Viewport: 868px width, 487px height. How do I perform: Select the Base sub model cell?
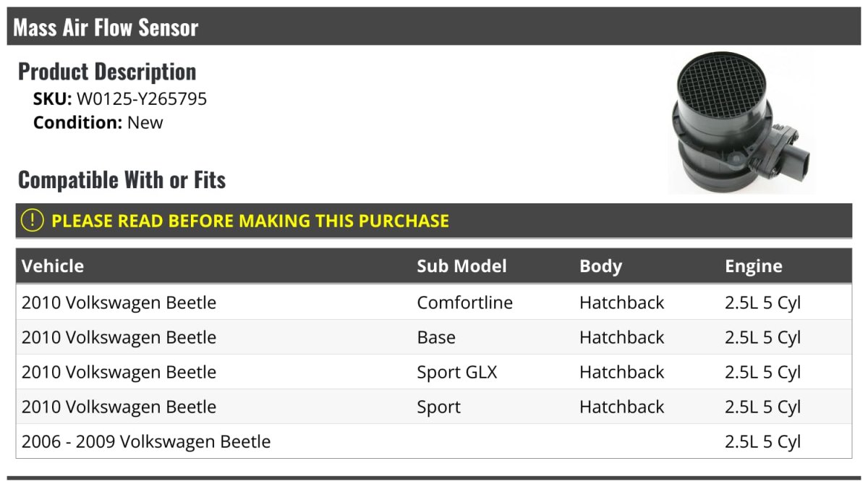[x=436, y=337]
